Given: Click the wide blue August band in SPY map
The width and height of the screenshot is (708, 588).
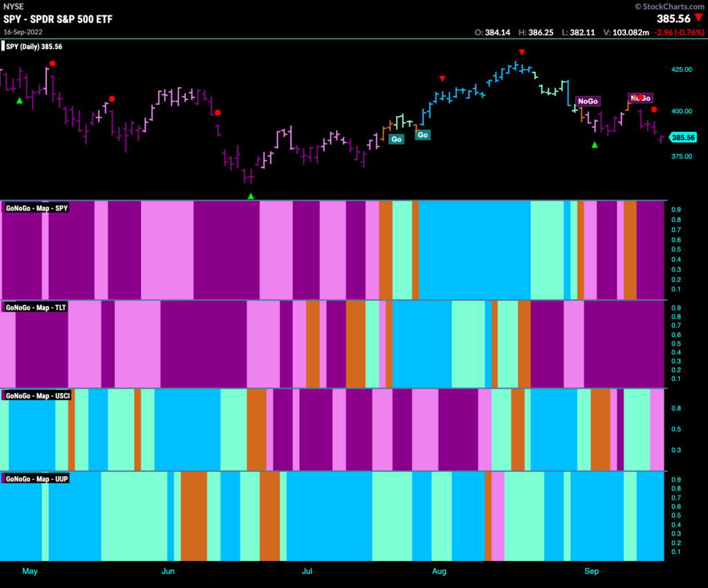Looking at the screenshot, I should click(474, 250).
